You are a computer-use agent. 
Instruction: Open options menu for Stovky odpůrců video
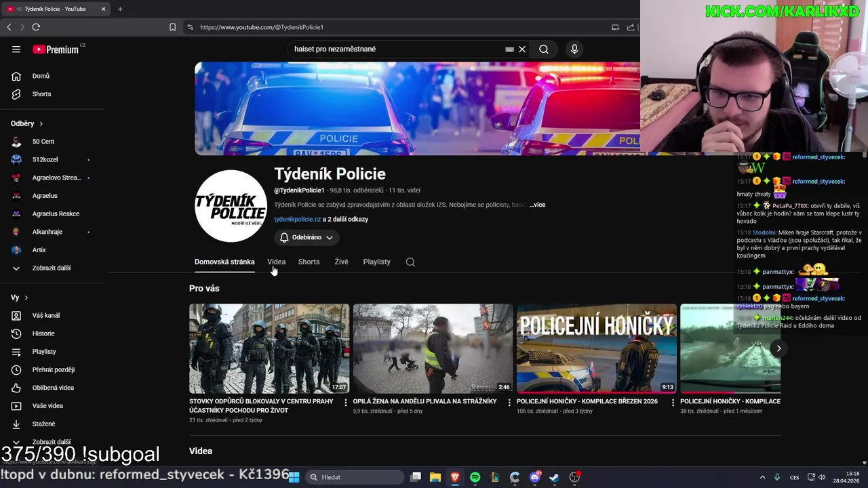click(345, 403)
